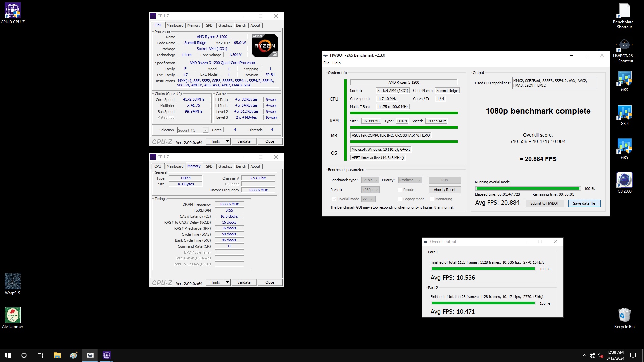Viewport: 644px width, 362px height.
Task: Open network status tray icon
Action: (593, 355)
